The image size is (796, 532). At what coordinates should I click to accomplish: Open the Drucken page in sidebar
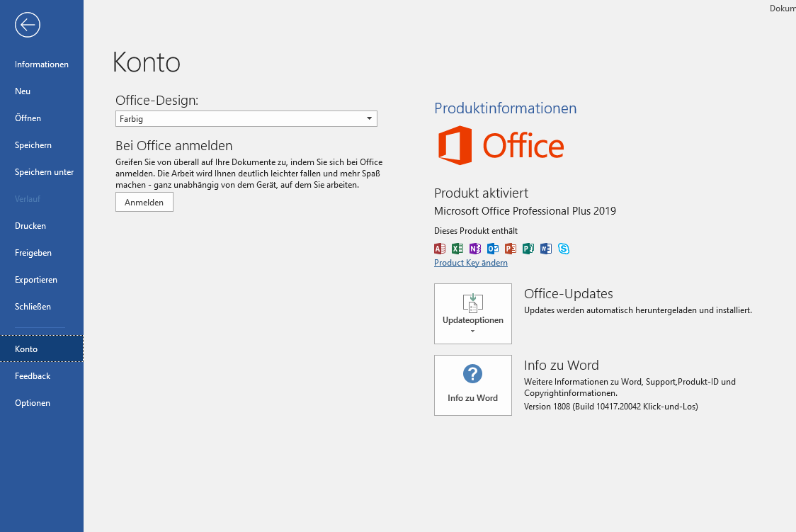30,226
